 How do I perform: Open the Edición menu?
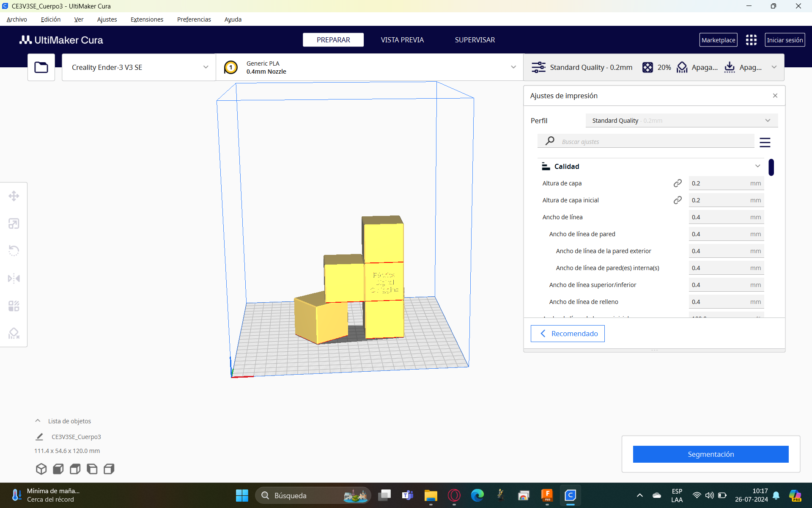point(51,19)
